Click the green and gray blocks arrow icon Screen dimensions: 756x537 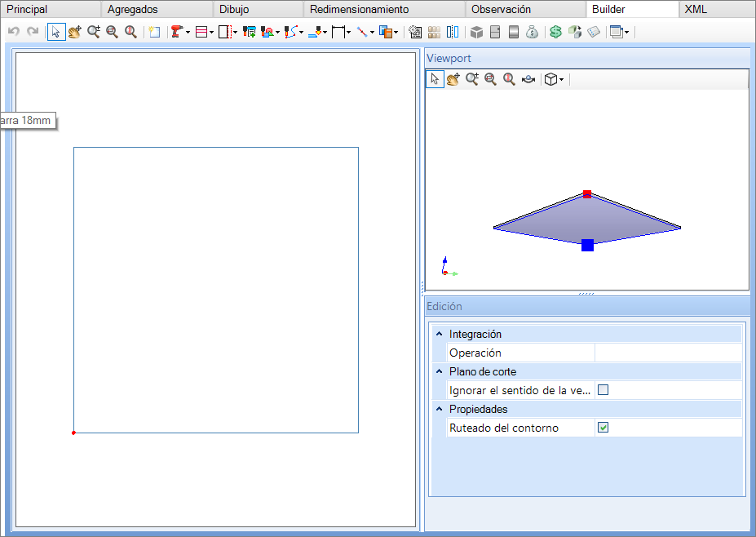pos(575,32)
